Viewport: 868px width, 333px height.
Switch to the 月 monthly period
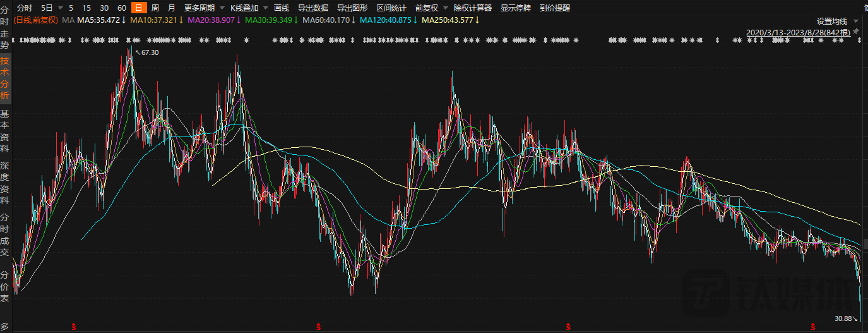pyautogui.click(x=172, y=8)
